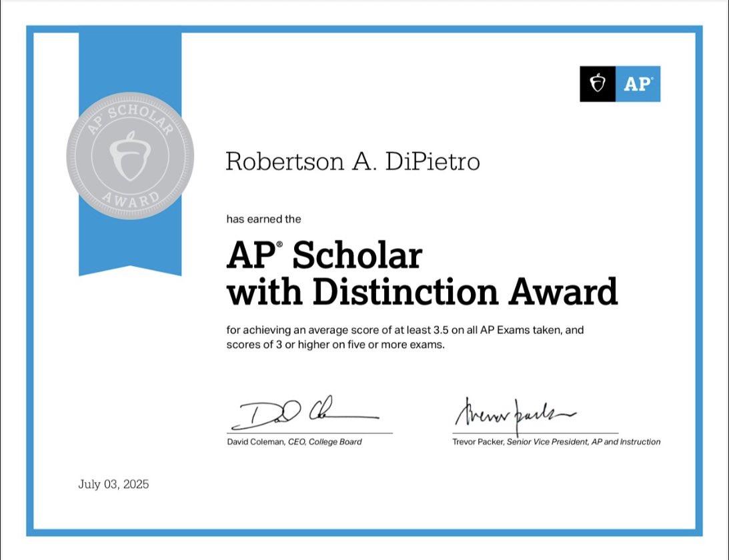Click the "AP Scholar" heading line

(x=324, y=254)
